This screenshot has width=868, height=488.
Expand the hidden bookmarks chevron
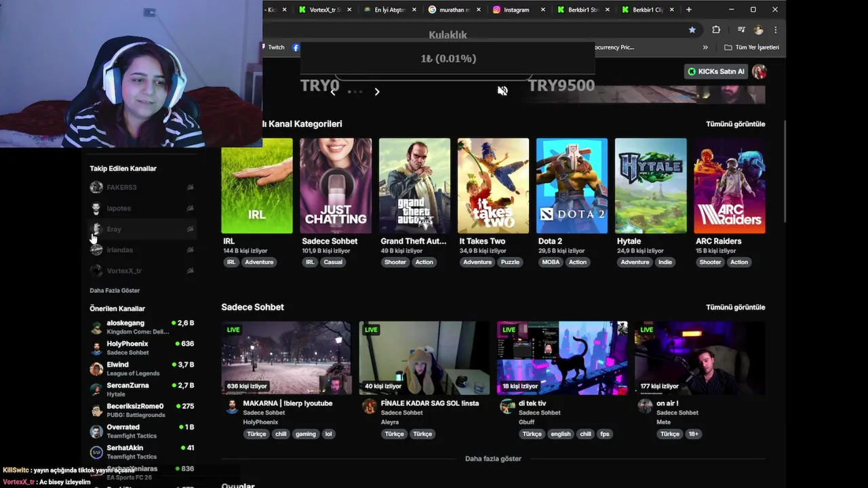[705, 47]
